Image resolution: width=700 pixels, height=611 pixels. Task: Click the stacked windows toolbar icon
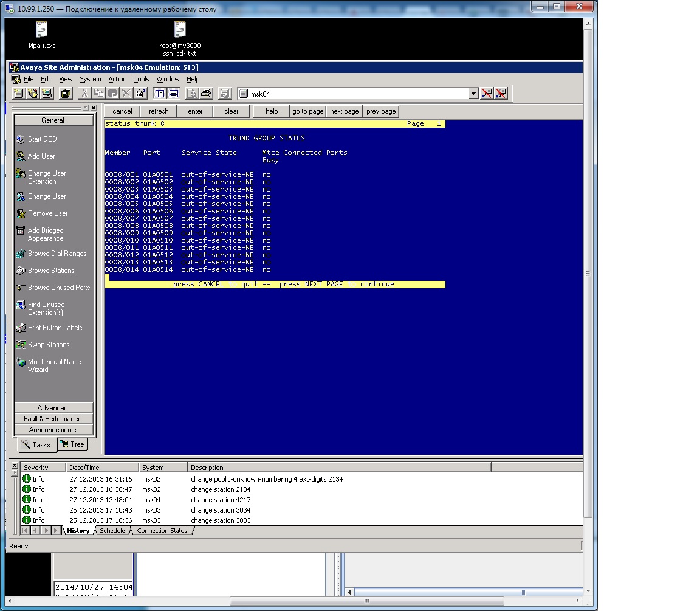(66, 94)
